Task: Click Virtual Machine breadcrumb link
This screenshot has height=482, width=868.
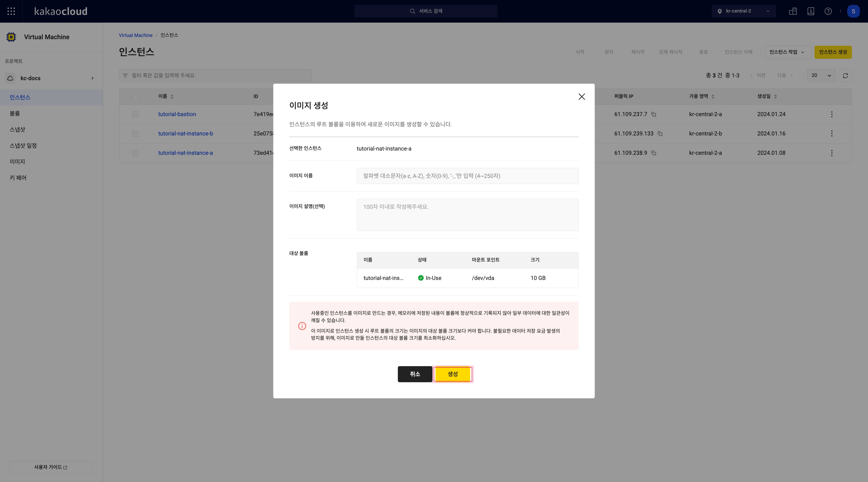Action: [135, 35]
